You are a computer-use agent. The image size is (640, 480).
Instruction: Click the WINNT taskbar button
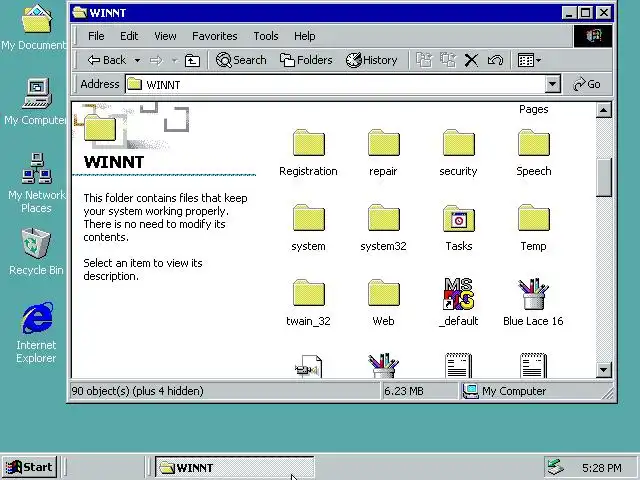click(x=234, y=467)
